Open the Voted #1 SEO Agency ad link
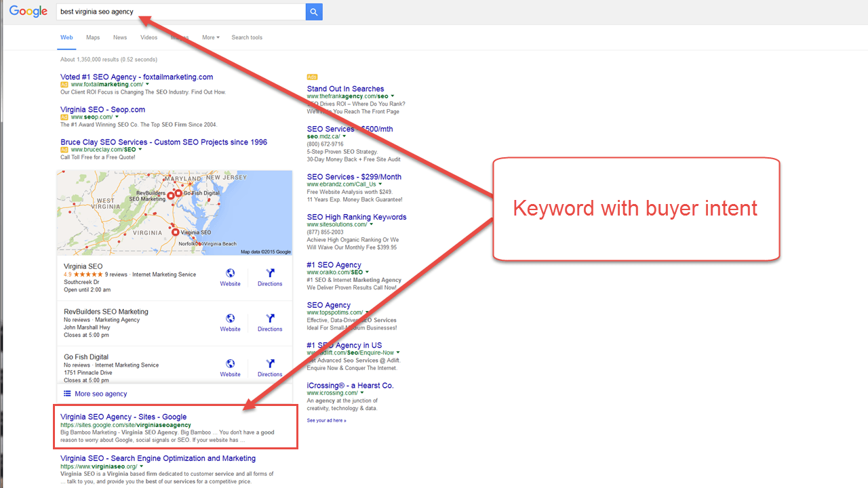Viewport: 868px width, 488px height. coord(136,77)
